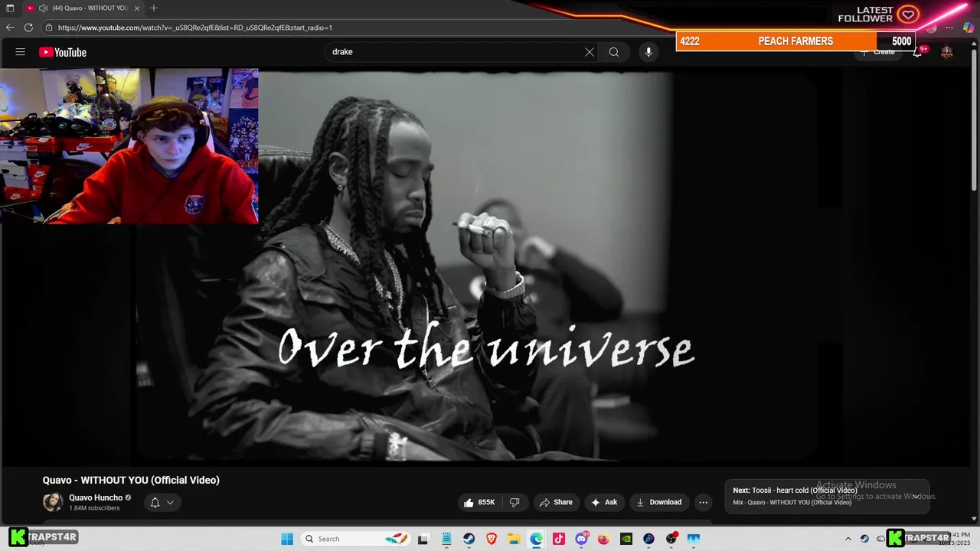The width and height of the screenshot is (980, 551).
Task: Start voice search with microphone icon
Action: click(648, 52)
